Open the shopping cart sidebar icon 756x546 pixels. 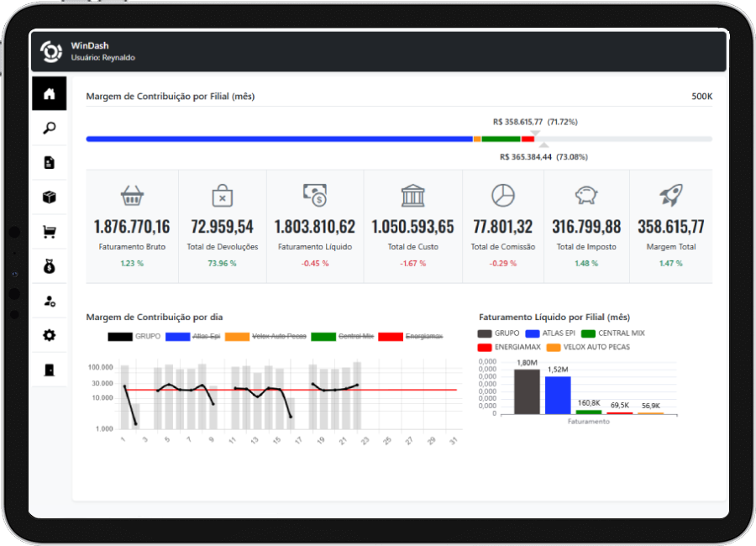(x=50, y=233)
